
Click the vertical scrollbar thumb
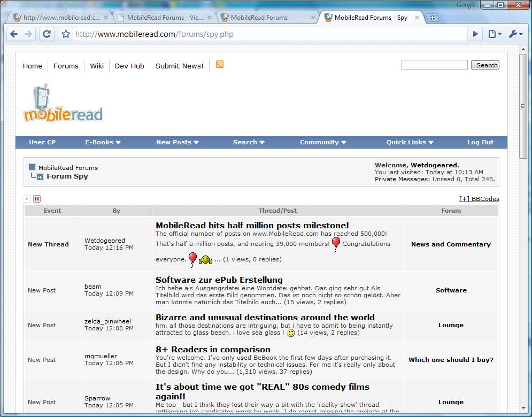click(523, 106)
